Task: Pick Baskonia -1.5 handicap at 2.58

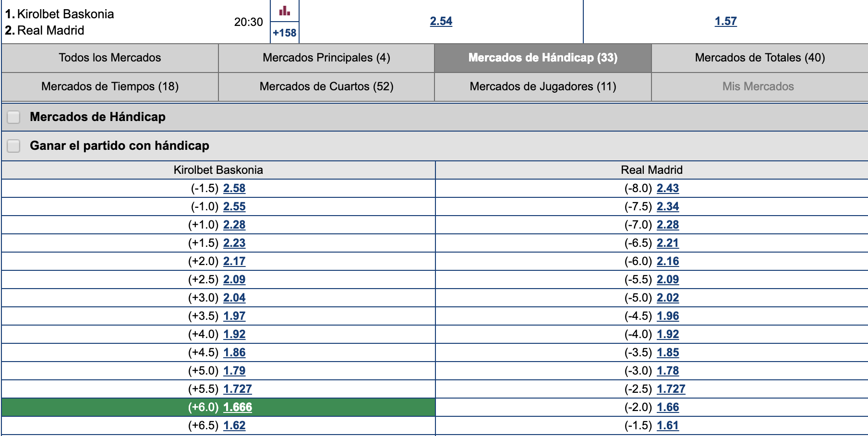Action: 234,188
